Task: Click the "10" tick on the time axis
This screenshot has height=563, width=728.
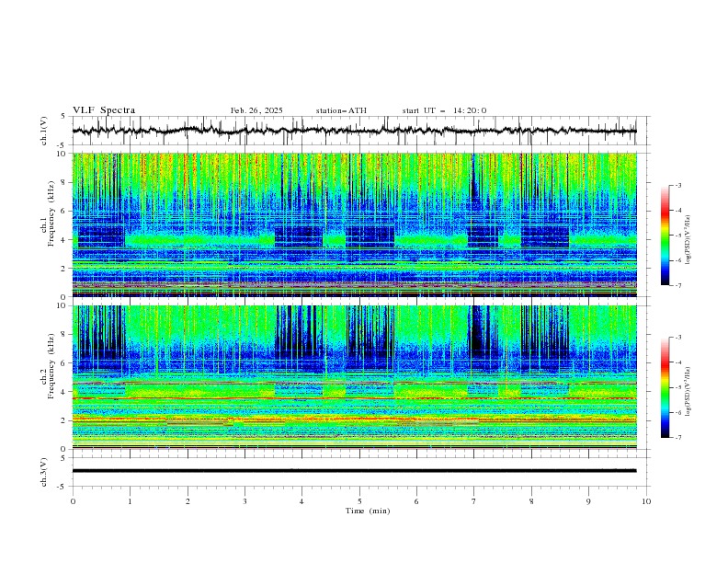Action: point(646,501)
